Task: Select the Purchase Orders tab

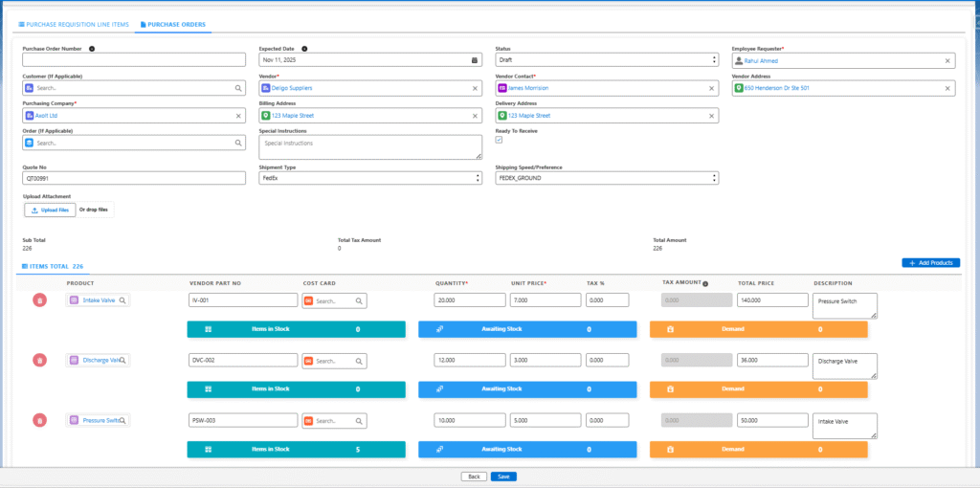Action: click(172, 24)
